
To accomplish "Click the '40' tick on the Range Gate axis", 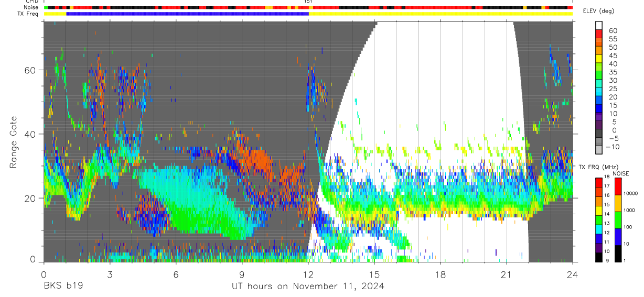I will [x=30, y=134].
